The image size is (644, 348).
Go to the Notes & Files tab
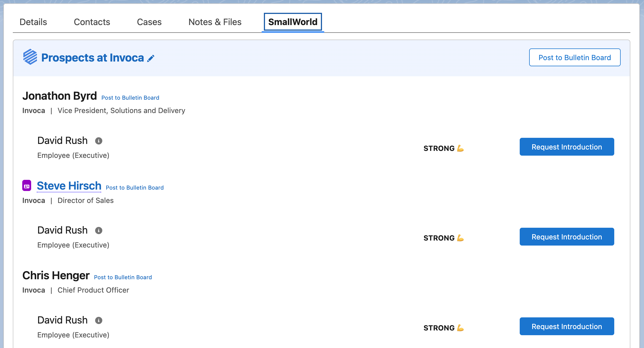tap(215, 22)
